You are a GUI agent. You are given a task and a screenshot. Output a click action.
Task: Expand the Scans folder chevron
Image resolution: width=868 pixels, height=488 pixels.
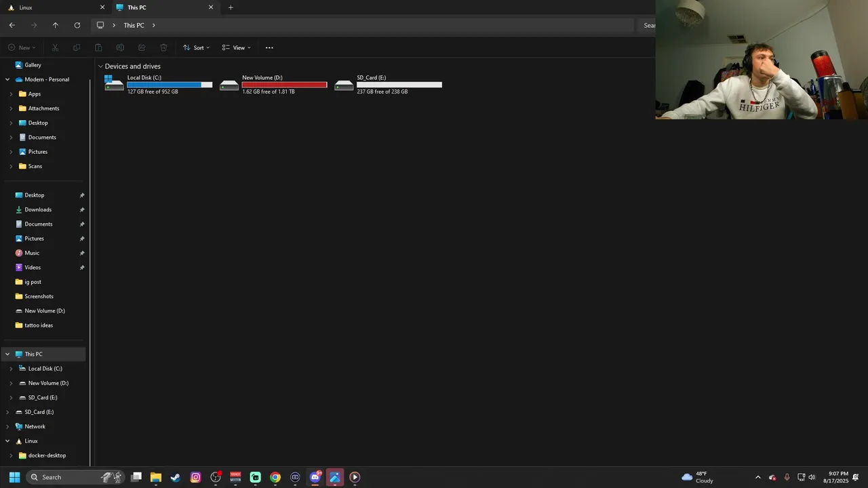(11, 166)
